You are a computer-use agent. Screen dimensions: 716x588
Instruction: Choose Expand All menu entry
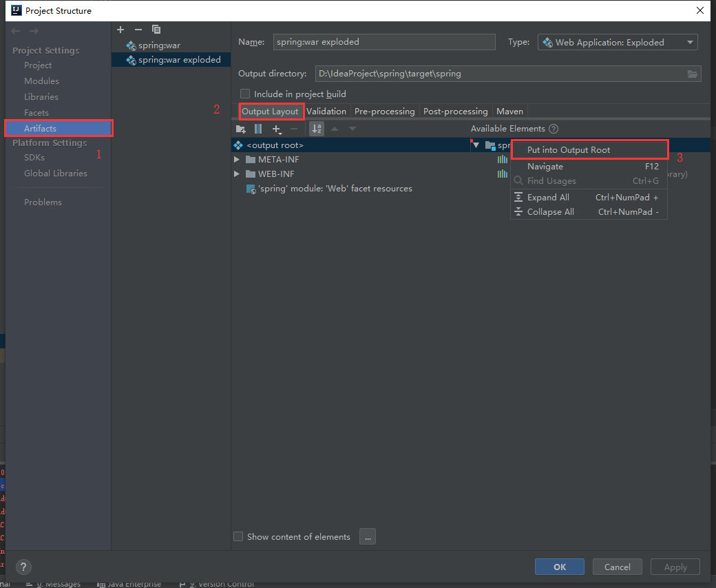pos(589,197)
